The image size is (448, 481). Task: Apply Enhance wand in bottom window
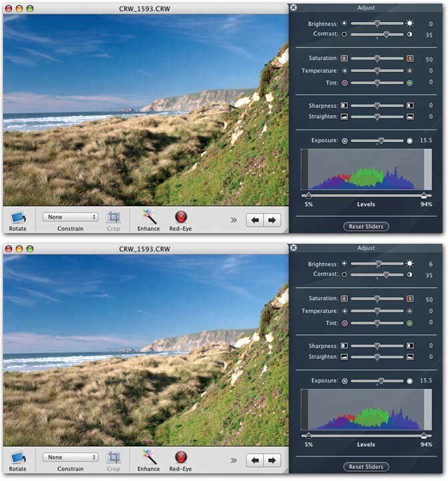pyautogui.click(x=149, y=457)
